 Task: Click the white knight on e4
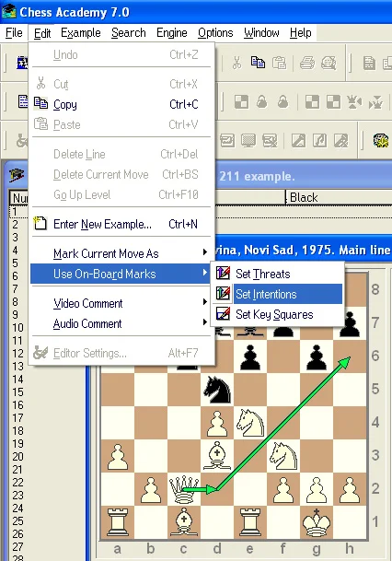250,423
